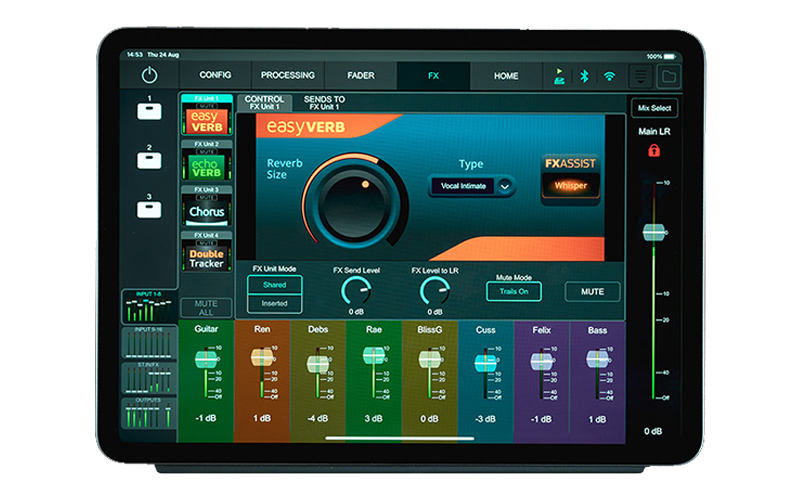Viewport: 800px width, 500px height.
Task: Click the Reverb Size knob
Action: [x=355, y=203]
